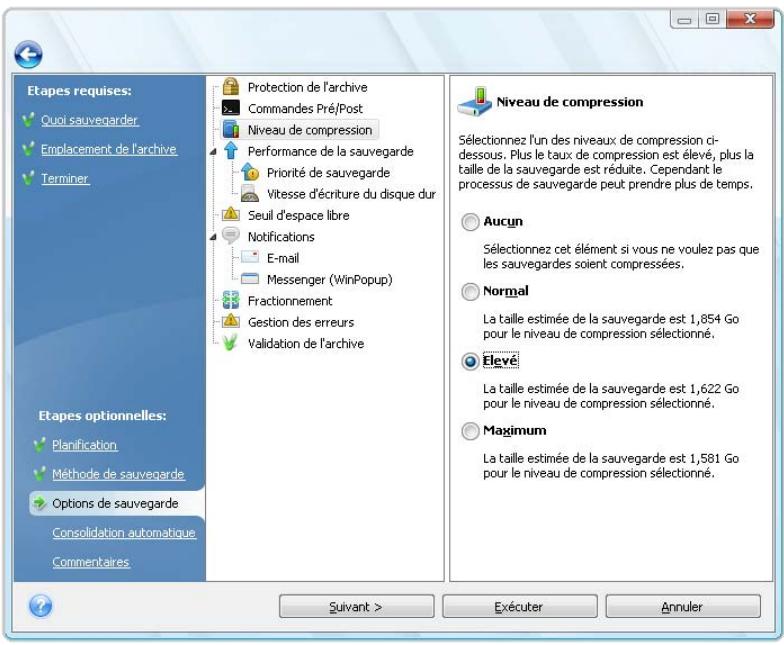This screenshot has width=784, height=645.
Task: Go to Planification step
Action: (84, 445)
